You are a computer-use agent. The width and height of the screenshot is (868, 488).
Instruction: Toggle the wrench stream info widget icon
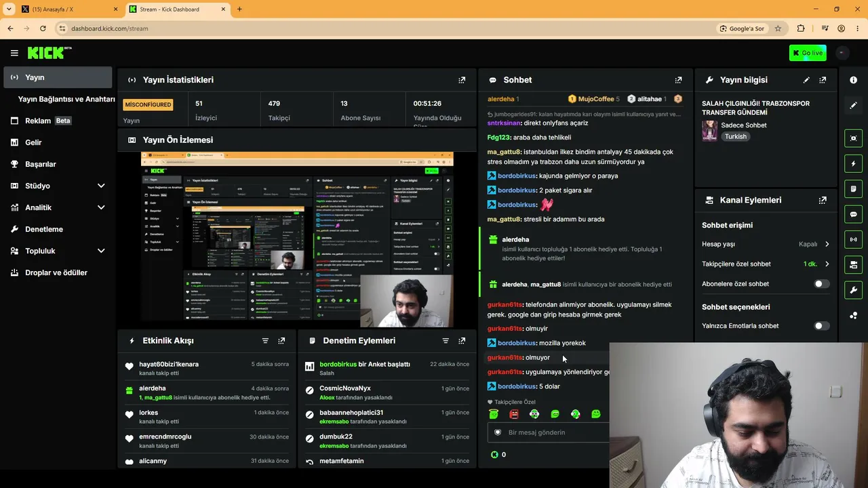pos(853,290)
